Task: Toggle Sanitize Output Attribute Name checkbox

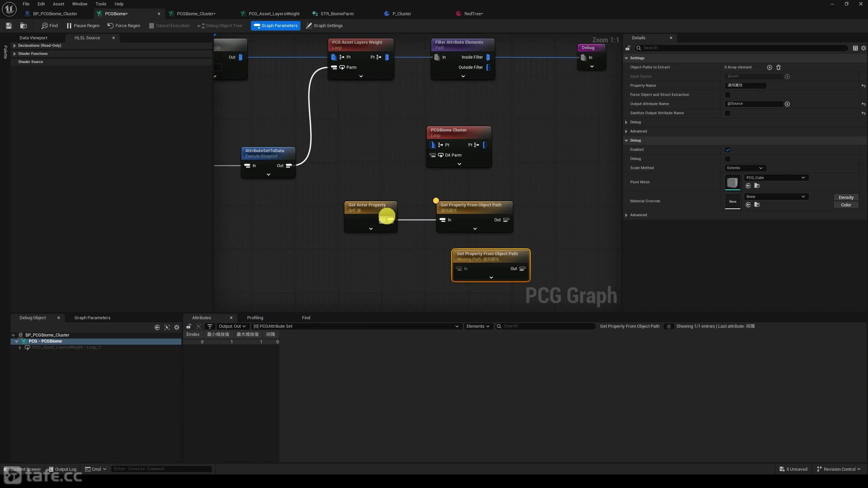Action: pyautogui.click(x=727, y=113)
